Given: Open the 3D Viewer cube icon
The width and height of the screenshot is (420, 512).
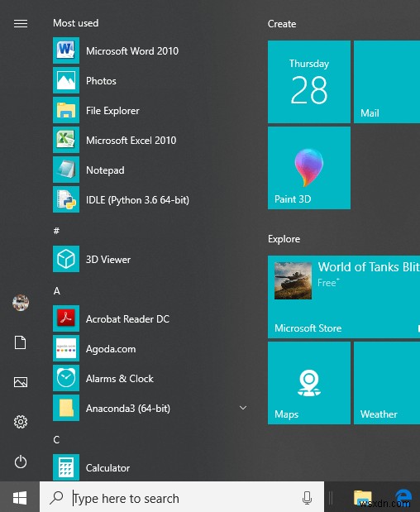Looking at the screenshot, I should (x=66, y=259).
